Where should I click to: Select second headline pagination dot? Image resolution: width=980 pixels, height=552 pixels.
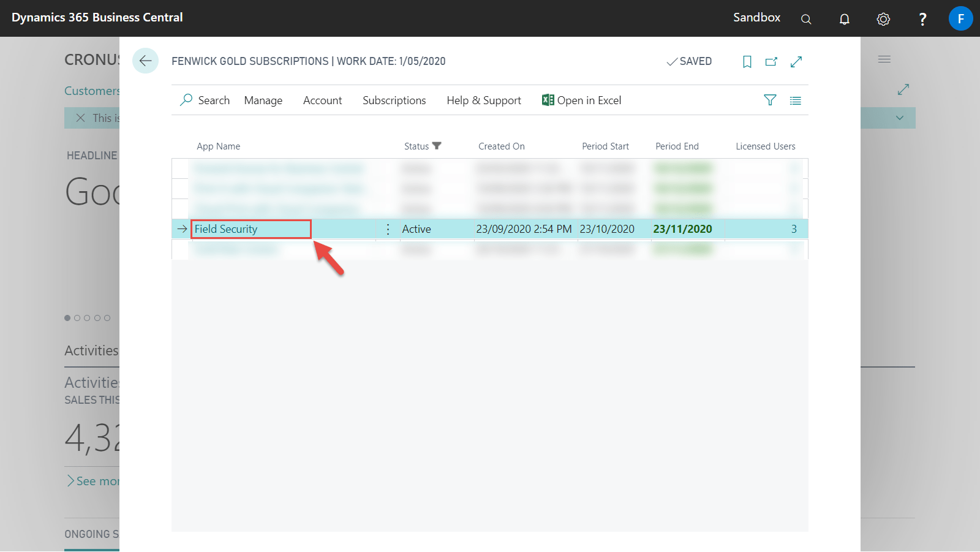click(x=77, y=318)
